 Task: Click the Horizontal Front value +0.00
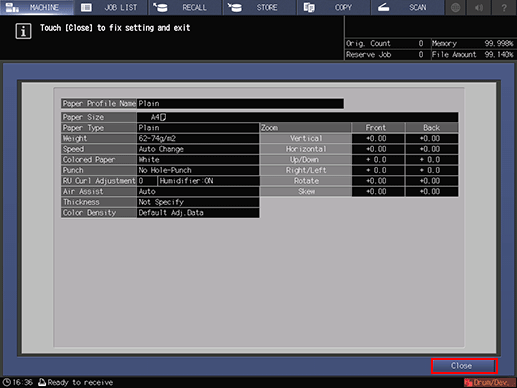[x=378, y=149]
